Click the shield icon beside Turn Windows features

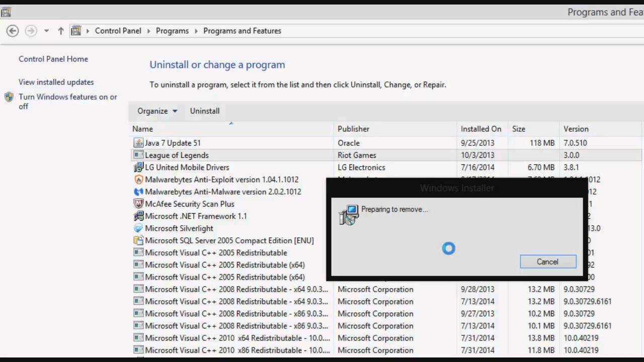9,97
